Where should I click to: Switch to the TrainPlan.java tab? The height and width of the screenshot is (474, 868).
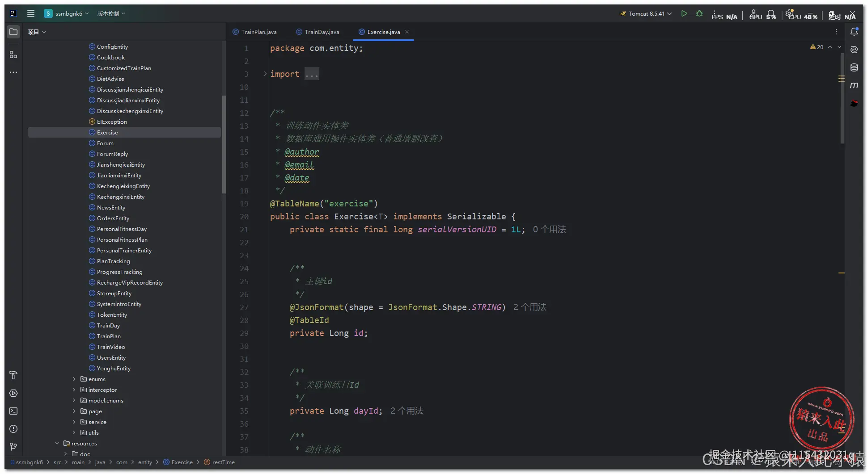pos(255,32)
